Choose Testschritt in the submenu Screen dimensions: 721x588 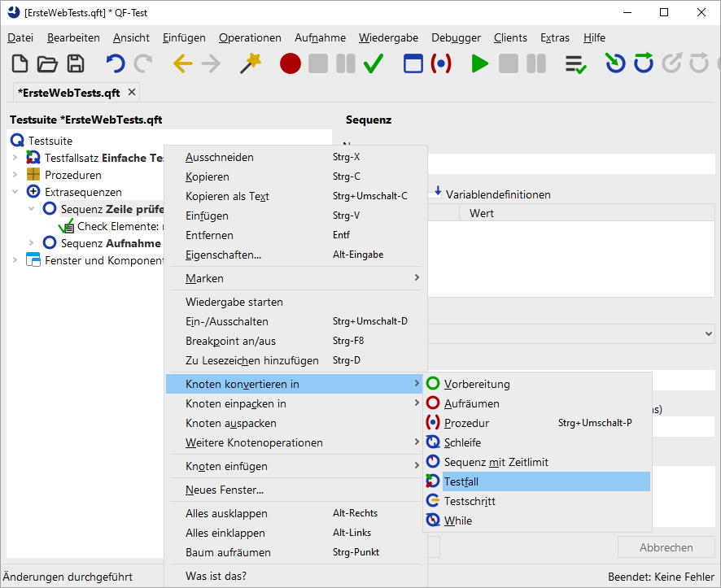pos(537,501)
